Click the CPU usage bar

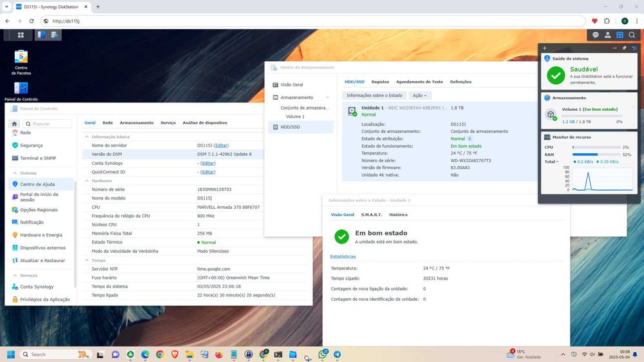[596, 147]
